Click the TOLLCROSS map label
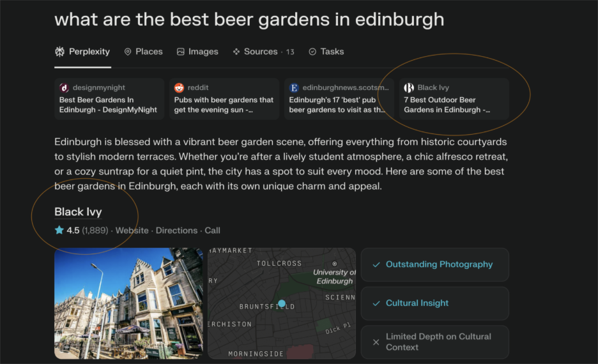 tap(279, 263)
